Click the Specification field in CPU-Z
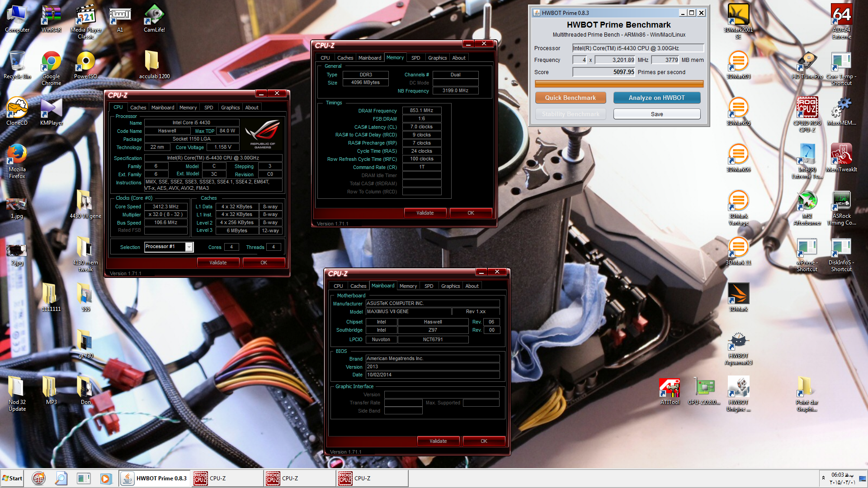This screenshot has height=488, width=868. (213, 158)
